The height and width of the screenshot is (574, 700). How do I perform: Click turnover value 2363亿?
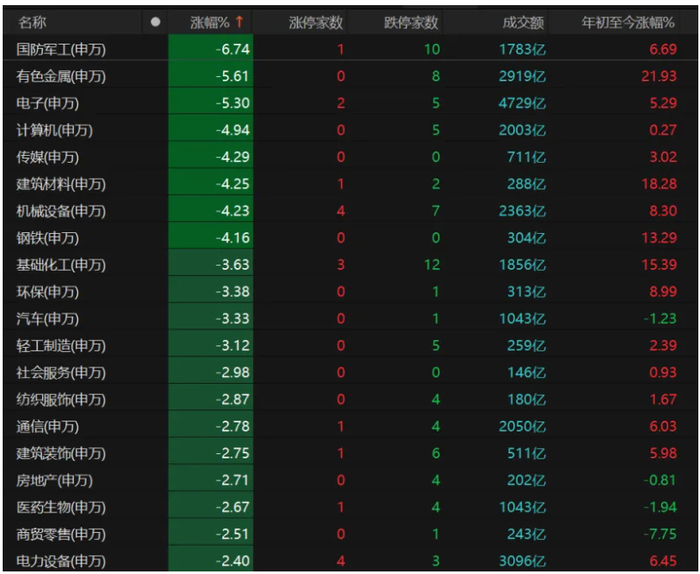pyautogui.click(x=522, y=211)
